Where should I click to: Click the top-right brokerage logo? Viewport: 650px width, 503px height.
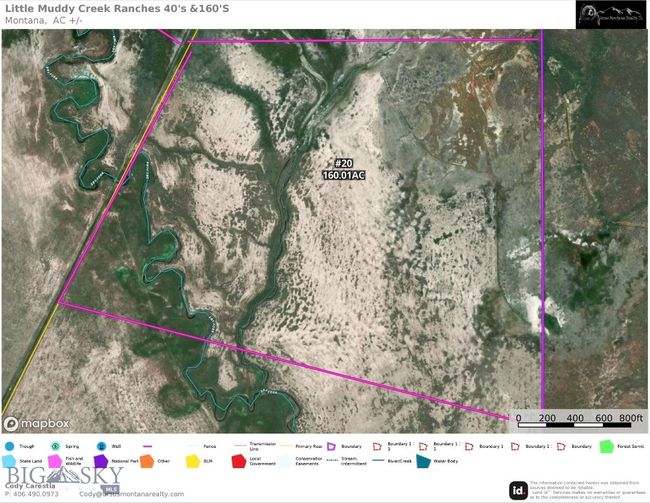point(609,14)
